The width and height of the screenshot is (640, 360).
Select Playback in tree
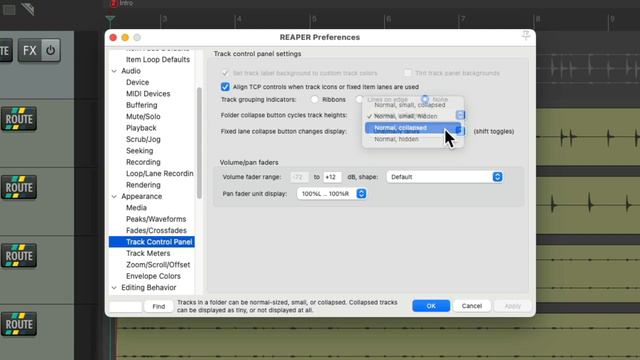(141, 128)
